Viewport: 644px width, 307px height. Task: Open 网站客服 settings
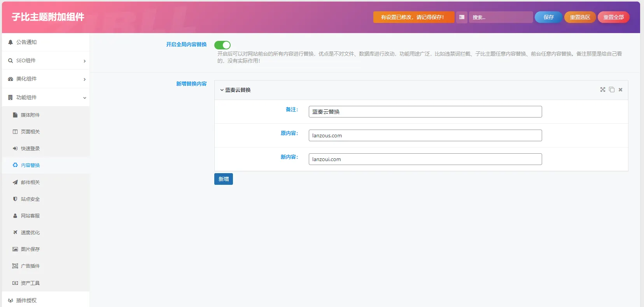46,216
